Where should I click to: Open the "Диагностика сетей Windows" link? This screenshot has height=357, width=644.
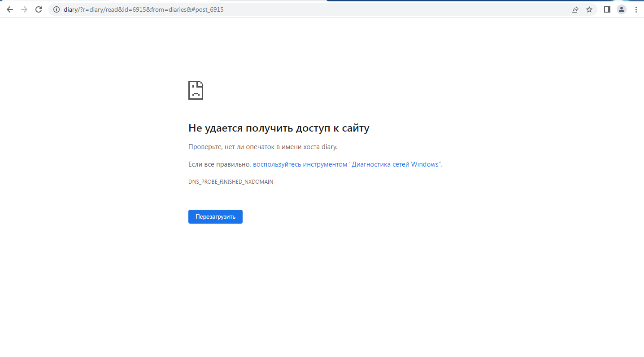coord(347,164)
